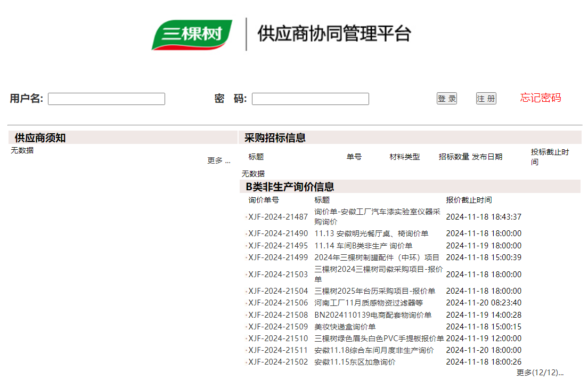Focus the 密码 password field
Screen dimensions: 588x379
(x=310, y=99)
